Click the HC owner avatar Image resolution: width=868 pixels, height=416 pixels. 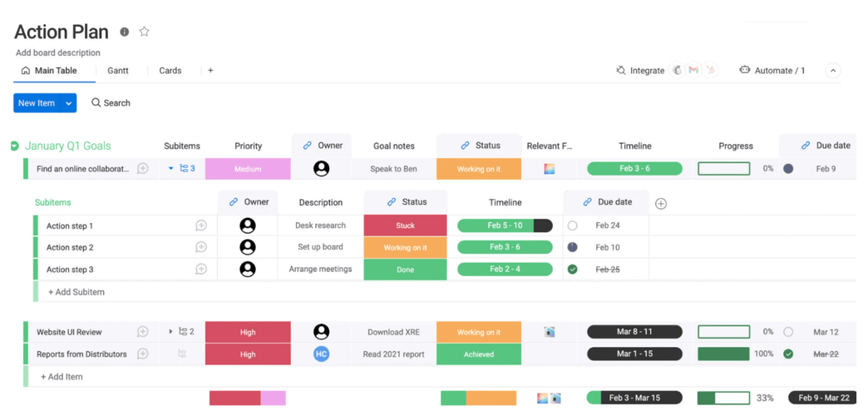322,354
